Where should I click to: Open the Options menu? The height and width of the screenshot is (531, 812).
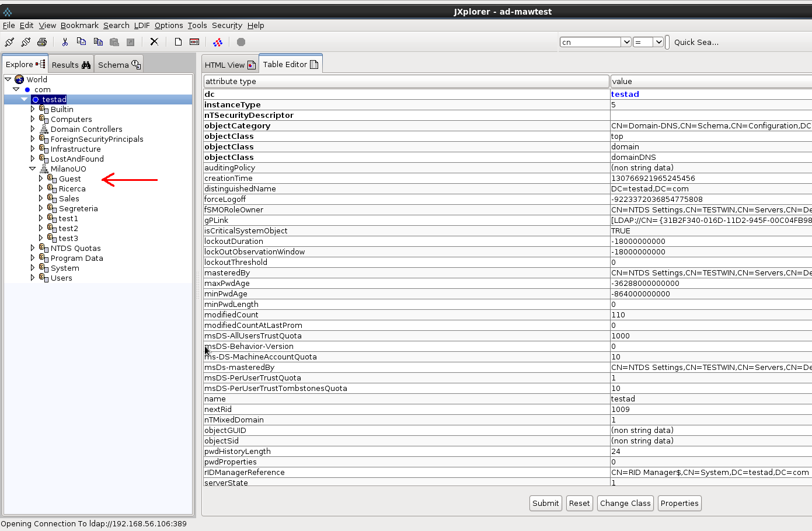coord(169,25)
